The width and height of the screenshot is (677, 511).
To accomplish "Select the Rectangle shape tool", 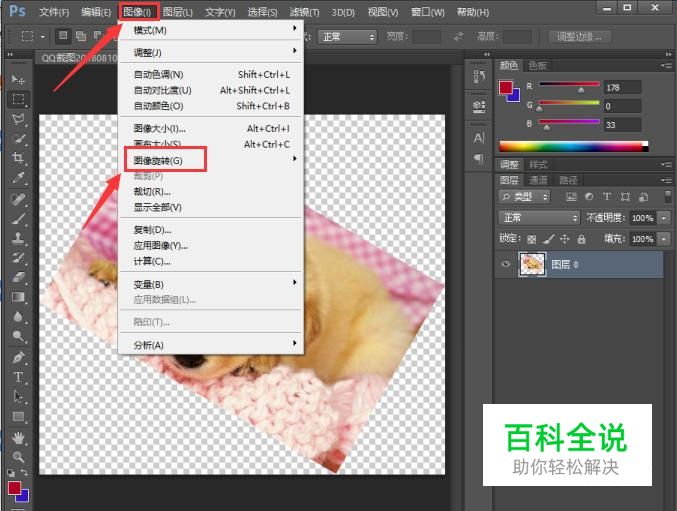I will (18, 416).
